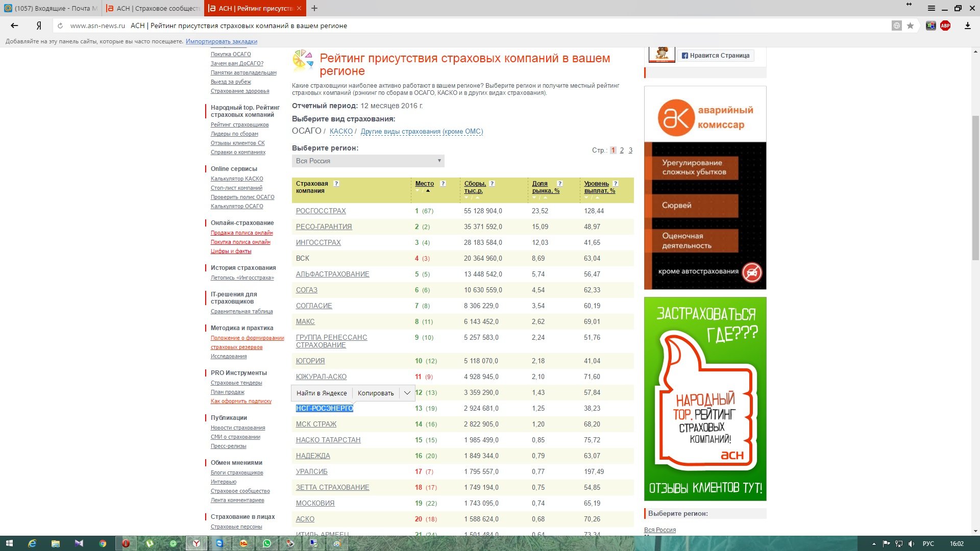Click the Facebook Нравится Страница button
Image resolution: width=980 pixels, height=551 pixels.
pyautogui.click(x=715, y=55)
